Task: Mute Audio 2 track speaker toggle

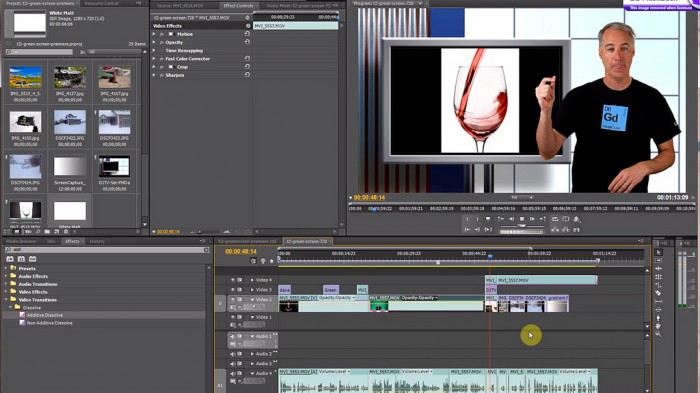Action: pyautogui.click(x=233, y=354)
